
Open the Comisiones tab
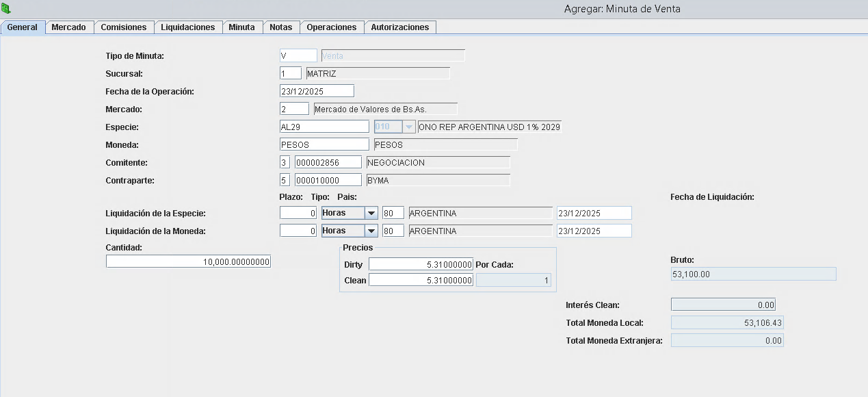[x=124, y=27]
